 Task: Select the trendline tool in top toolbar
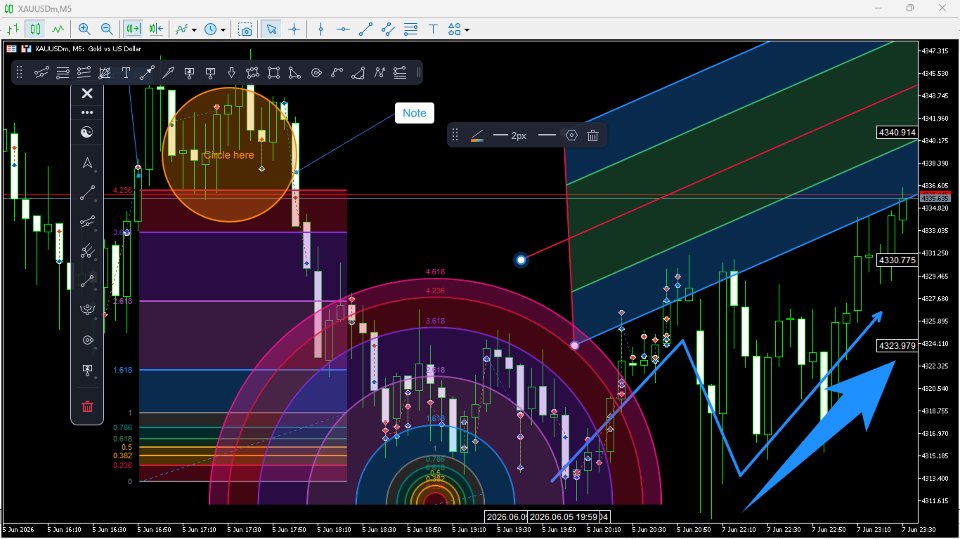pyautogui.click(x=366, y=29)
